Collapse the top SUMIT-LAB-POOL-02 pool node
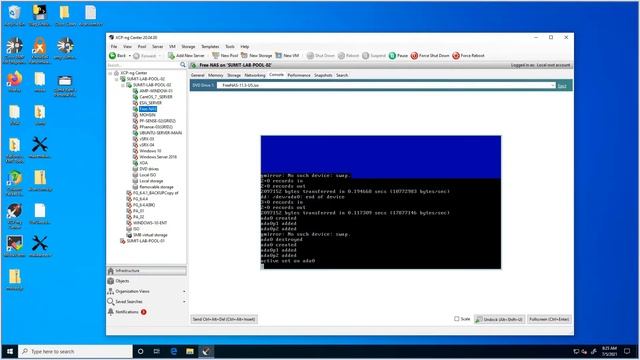Image resolution: width=640 pixels, height=360 pixels. click(x=116, y=79)
